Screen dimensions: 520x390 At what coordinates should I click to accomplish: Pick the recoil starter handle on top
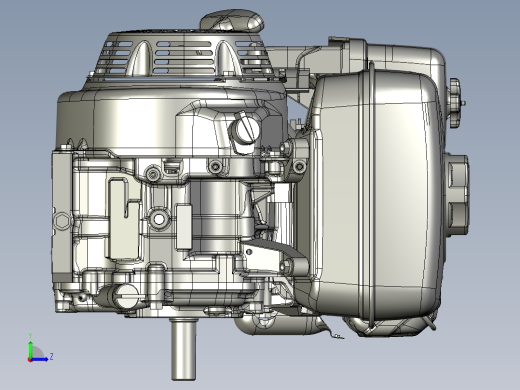pos(232,21)
